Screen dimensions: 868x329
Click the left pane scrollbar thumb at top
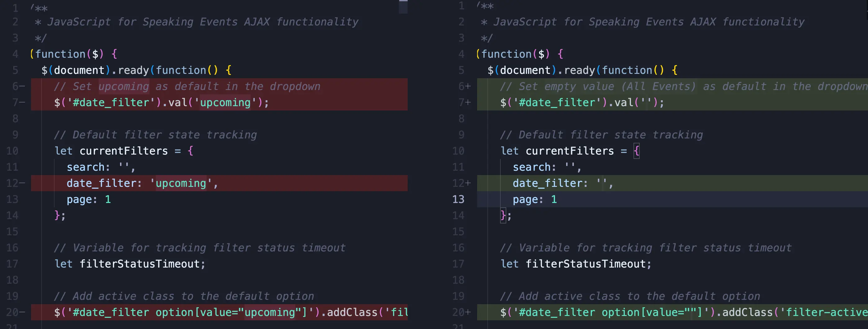click(403, 7)
